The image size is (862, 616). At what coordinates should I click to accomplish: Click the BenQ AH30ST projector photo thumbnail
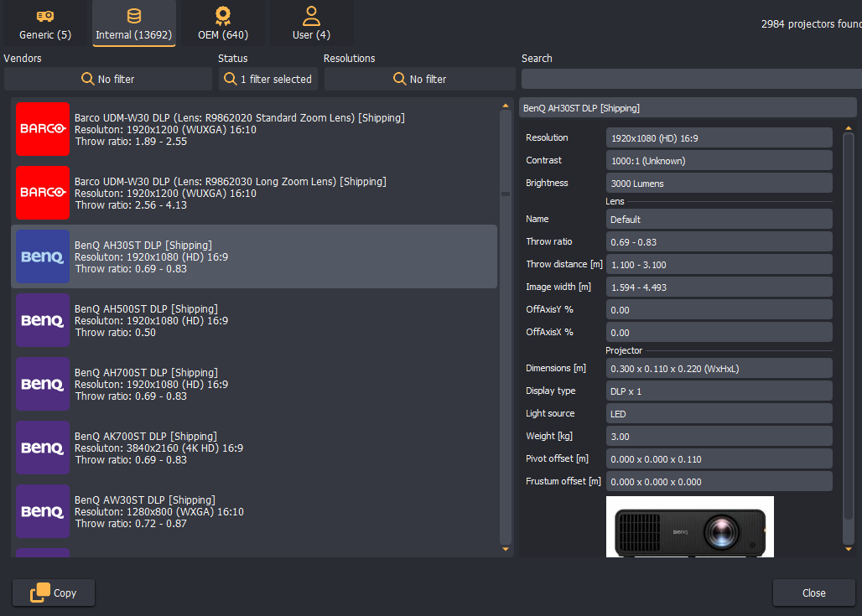pos(690,527)
